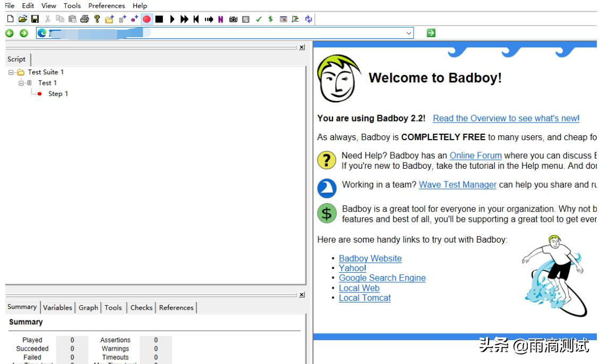The height and width of the screenshot is (364, 600).
Task: Add a new test with the gray plus icon
Action: (122, 19)
